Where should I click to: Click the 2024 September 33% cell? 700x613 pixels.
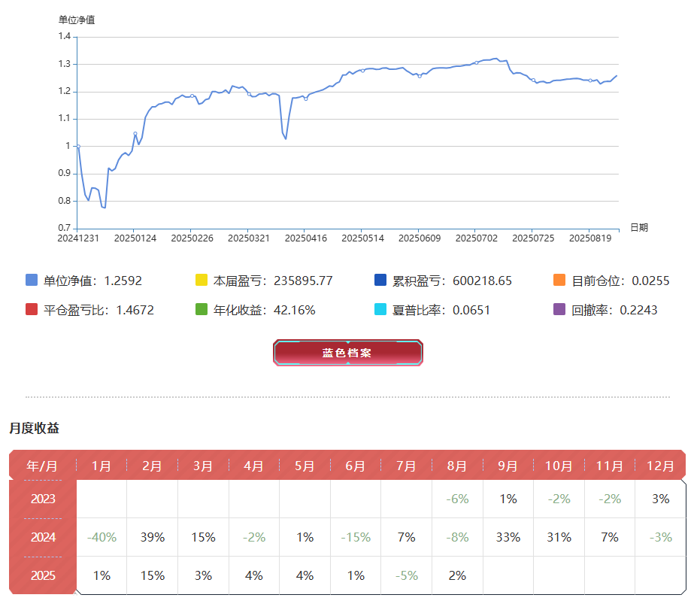click(x=508, y=537)
